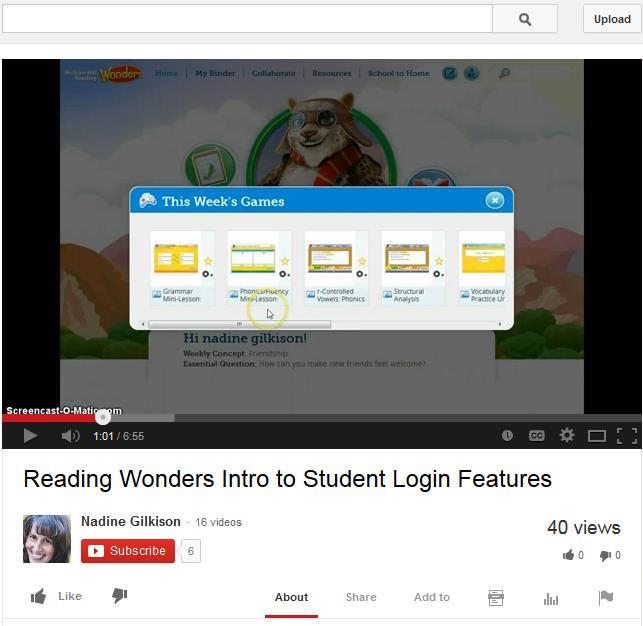Click the channel profile photo
The width and height of the screenshot is (643, 626).
[x=47, y=539]
